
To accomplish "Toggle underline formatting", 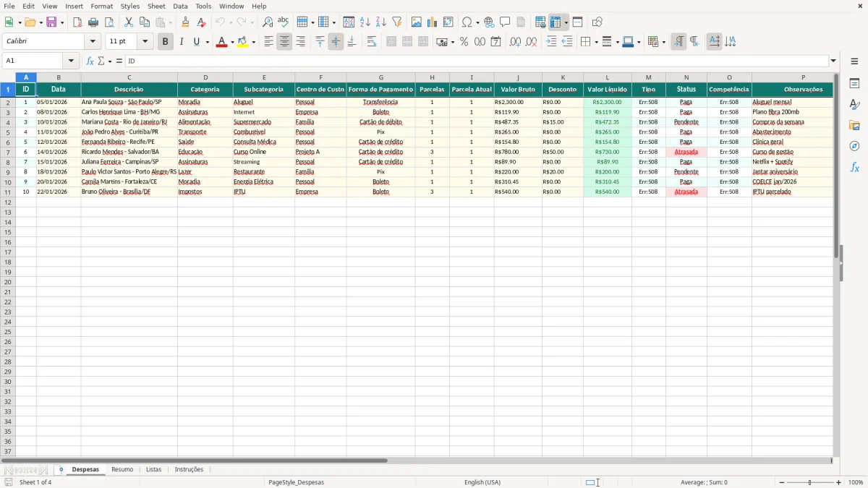I will tap(196, 42).
